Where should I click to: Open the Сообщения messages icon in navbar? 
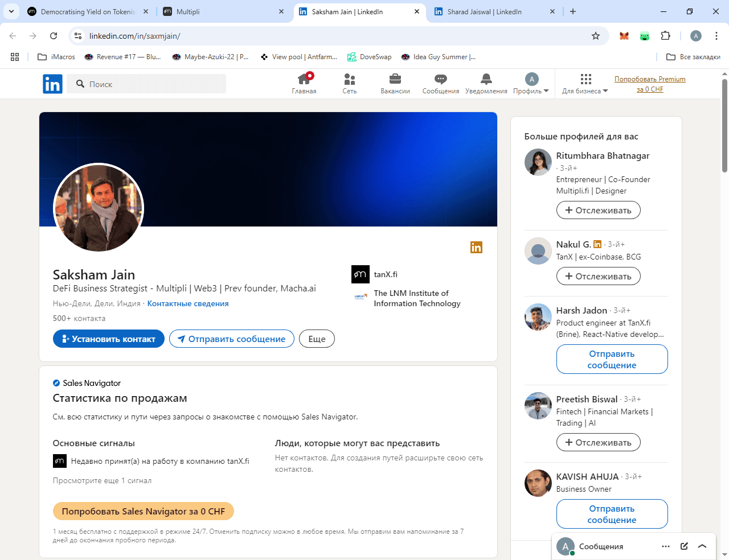[440, 84]
